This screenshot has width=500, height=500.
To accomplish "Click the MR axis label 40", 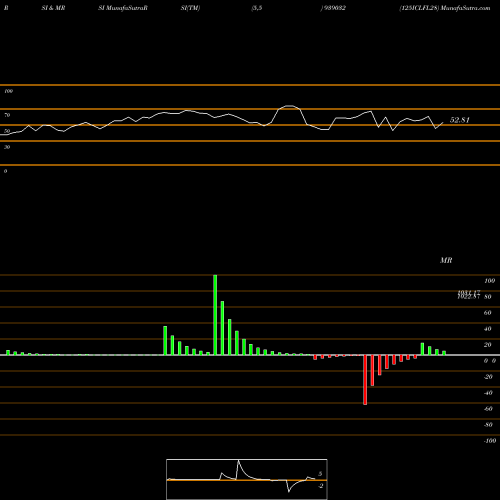I will coord(488,329).
